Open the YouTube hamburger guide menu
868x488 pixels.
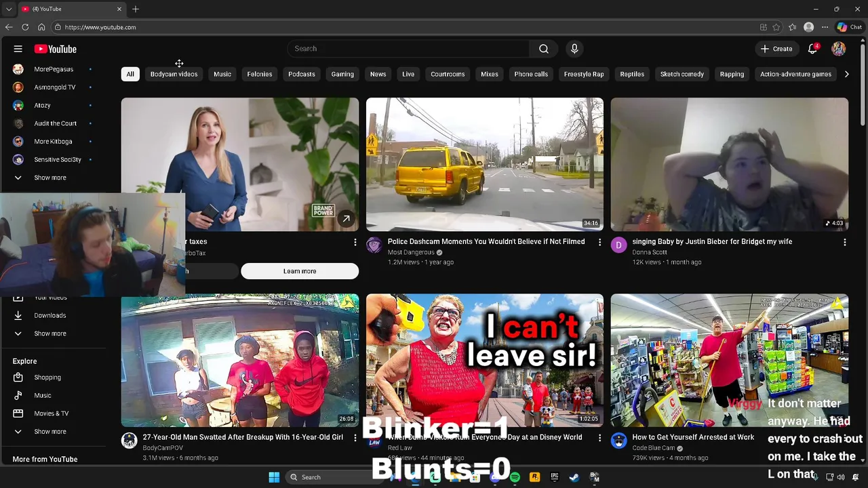18,49
